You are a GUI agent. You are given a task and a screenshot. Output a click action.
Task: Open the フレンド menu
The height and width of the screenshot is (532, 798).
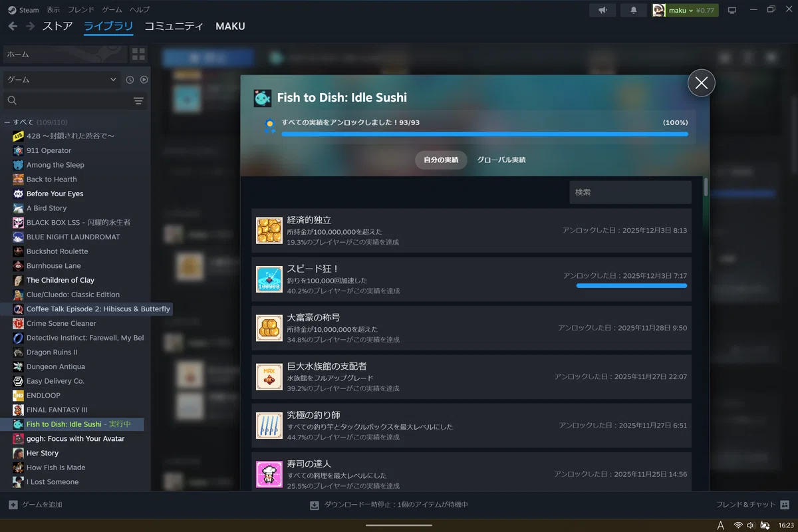coord(81,10)
